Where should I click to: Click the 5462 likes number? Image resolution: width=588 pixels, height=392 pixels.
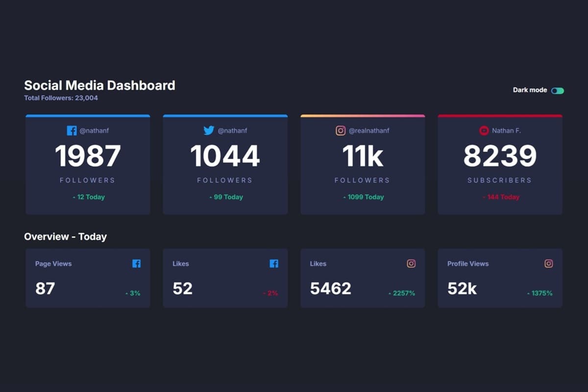331,288
